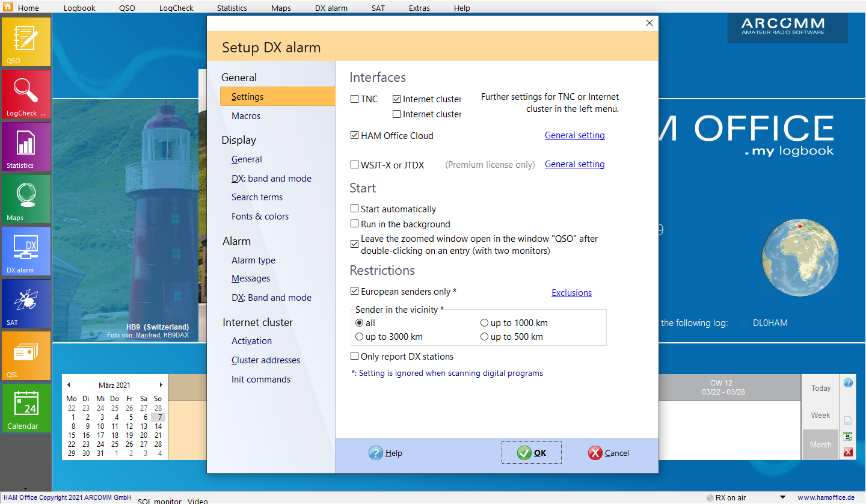Image resolution: width=866 pixels, height=504 pixels.
Task: Close the Setup DX alarm dialog
Action: (x=649, y=23)
